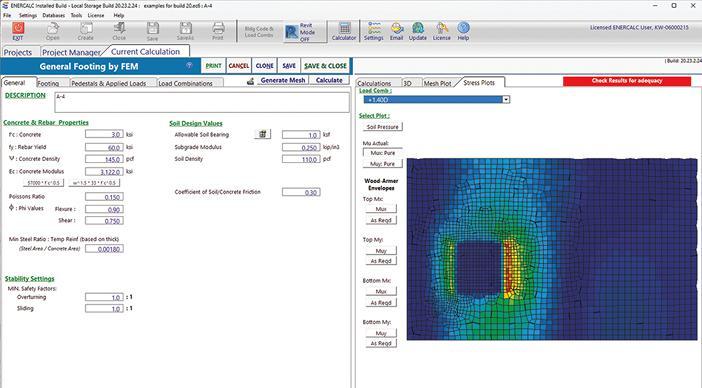The width and height of the screenshot is (702, 388).
Task: Switch to the Mesh Plot tab
Action: [437, 83]
